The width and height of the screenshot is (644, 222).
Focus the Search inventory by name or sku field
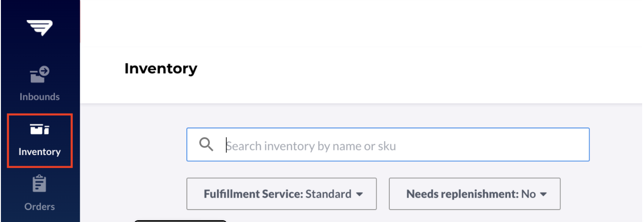(x=388, y=144)
